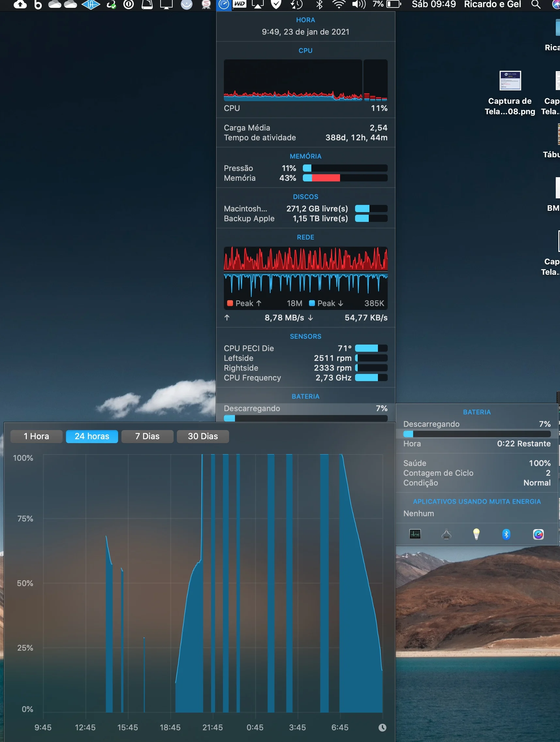Click the blue iStat gauge icon in menu bar

coord(224,4)
